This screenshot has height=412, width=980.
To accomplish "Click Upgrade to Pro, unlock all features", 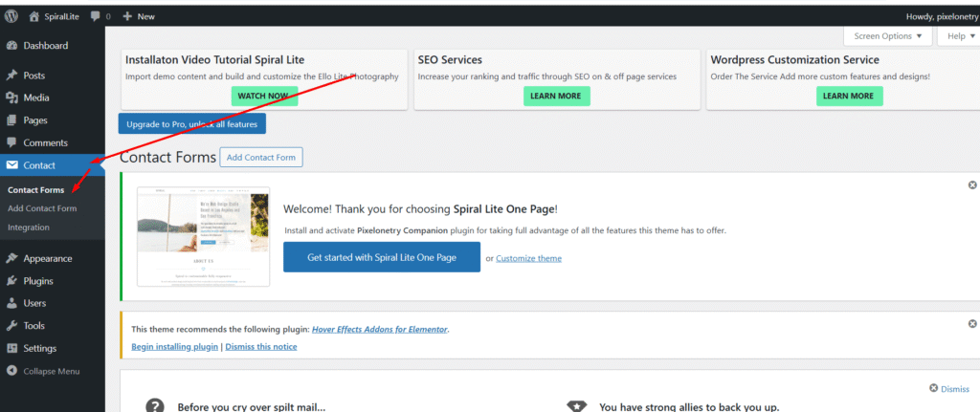I will [191, 124].
